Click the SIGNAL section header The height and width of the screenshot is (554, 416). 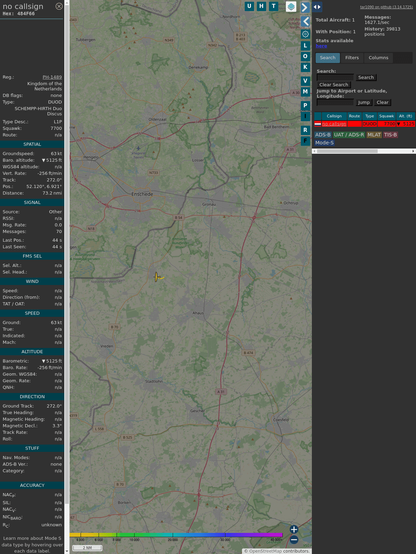tap(32, 202)
